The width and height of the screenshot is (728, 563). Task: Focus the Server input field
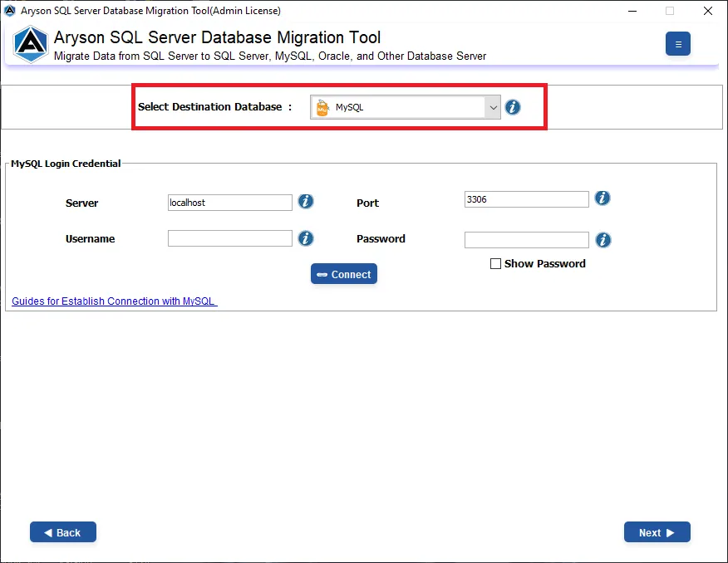(230, 203)
